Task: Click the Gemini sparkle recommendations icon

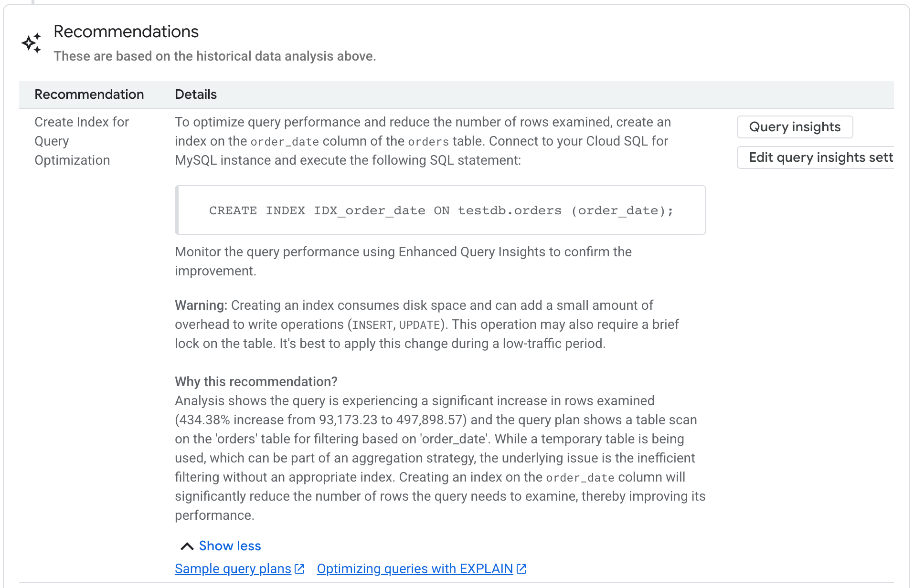Action: click(32, 42)
